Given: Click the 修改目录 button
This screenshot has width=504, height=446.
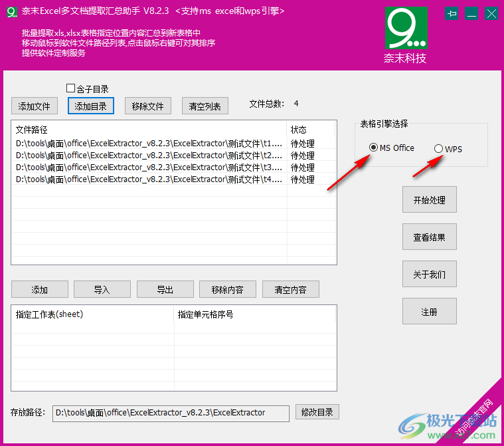Looking at the screenshot, I should point(317,412).
